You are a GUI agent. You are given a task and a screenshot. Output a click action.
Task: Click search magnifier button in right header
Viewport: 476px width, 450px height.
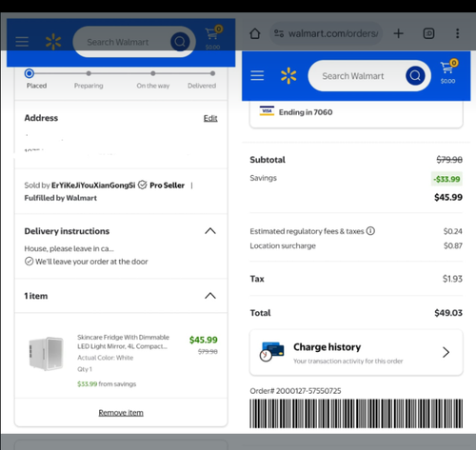click(415, 76)
